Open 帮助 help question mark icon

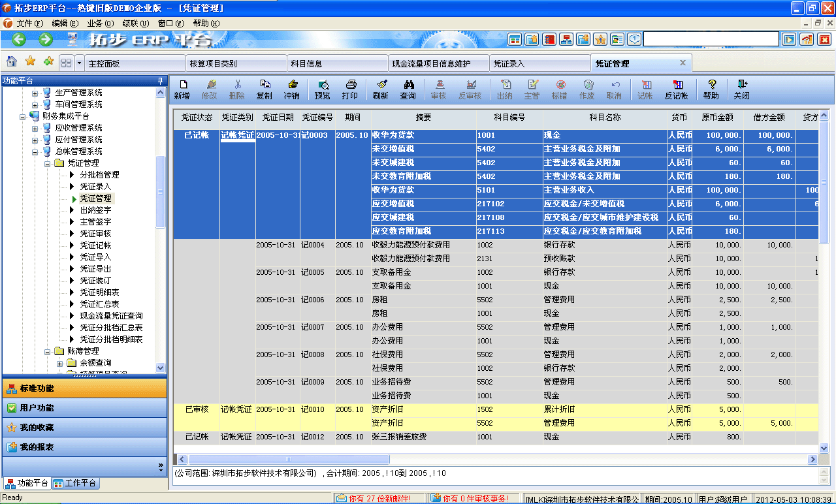pyautogui.click(x=711, y=89)
